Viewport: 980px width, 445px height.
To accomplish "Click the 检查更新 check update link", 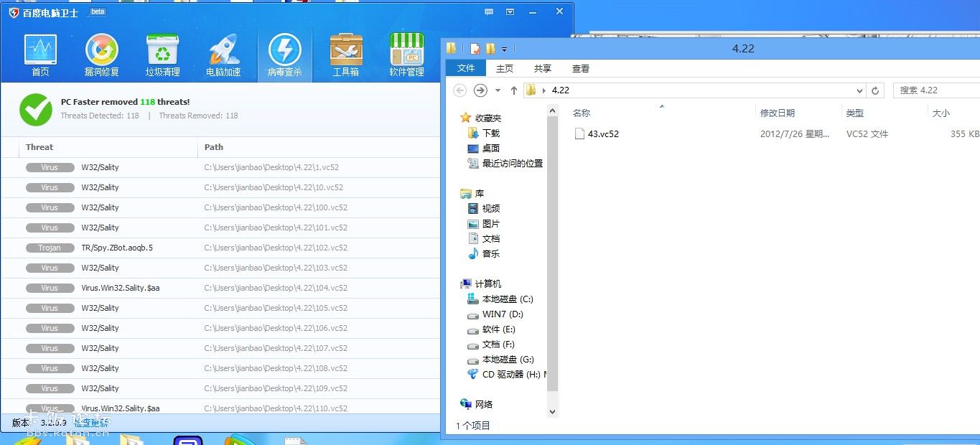I will (93, 423).
